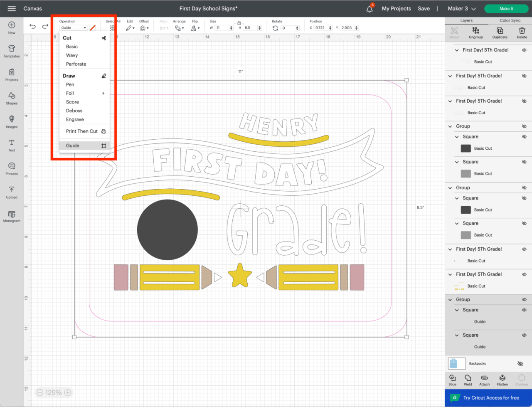
Task: Show the hidden Square layer in the first Group
Action: [x=524, y=136]
